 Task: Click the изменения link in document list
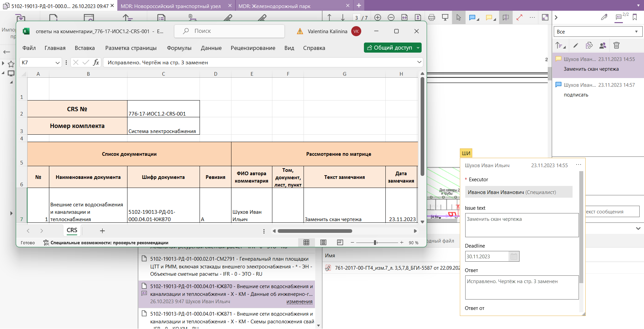(300, 302)
